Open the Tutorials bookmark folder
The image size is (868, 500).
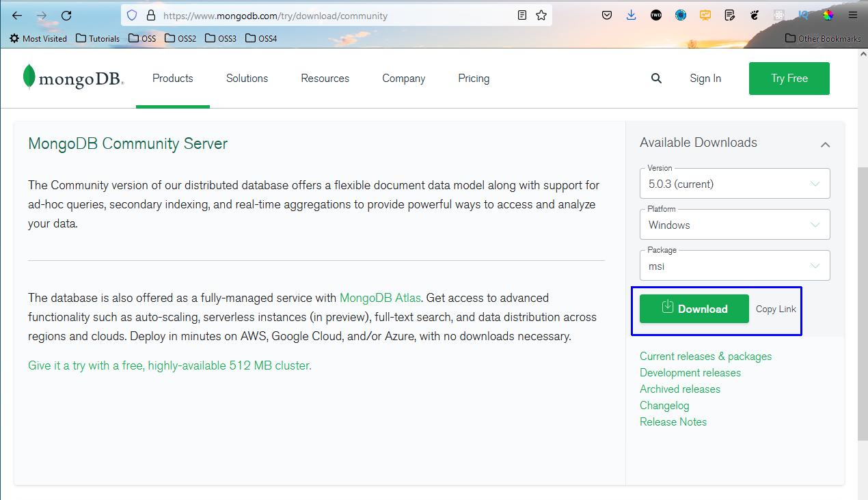tap(98, 38)
